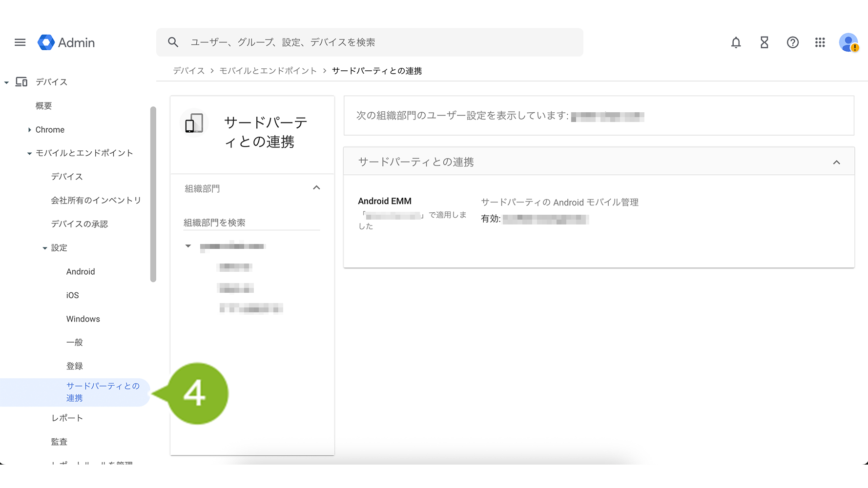Open Windows settings in sidebar

coord(83,319)
